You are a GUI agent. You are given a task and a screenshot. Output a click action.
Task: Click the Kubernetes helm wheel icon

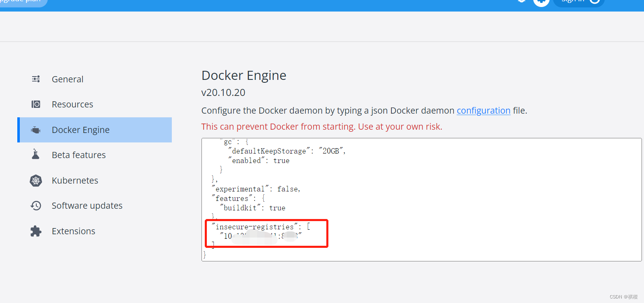[36, 180]
